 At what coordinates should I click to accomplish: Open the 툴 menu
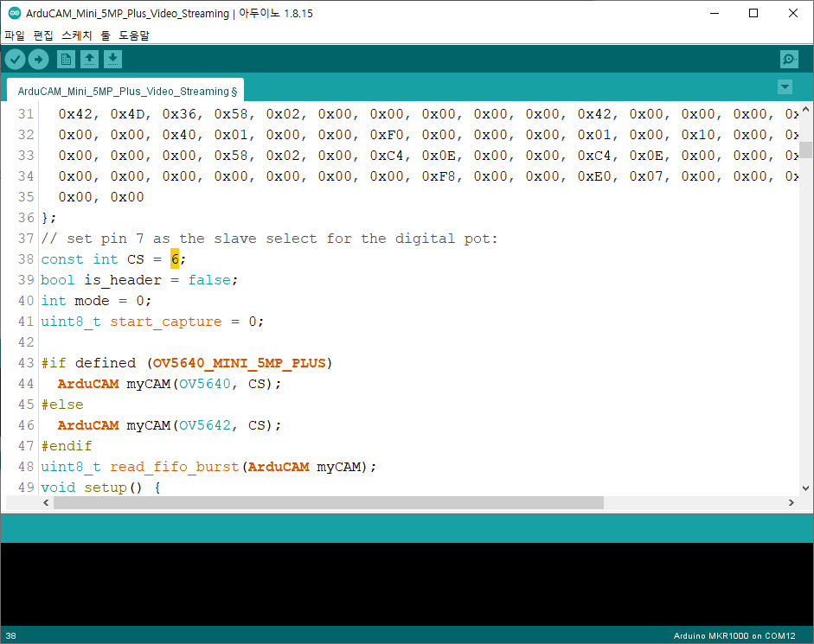[x=106, y=35]
